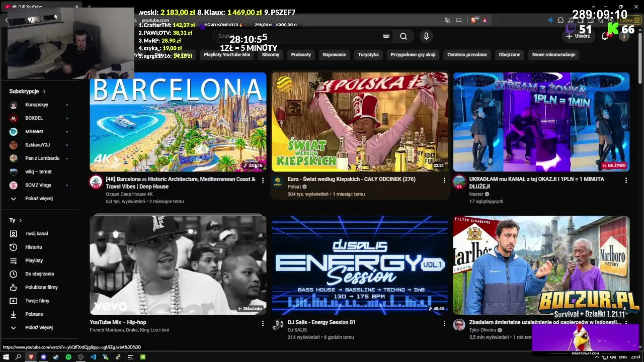This screenshot has height=362, width=644.
Task: Filter by Sitcomy chip
Action: click(271, 55)
